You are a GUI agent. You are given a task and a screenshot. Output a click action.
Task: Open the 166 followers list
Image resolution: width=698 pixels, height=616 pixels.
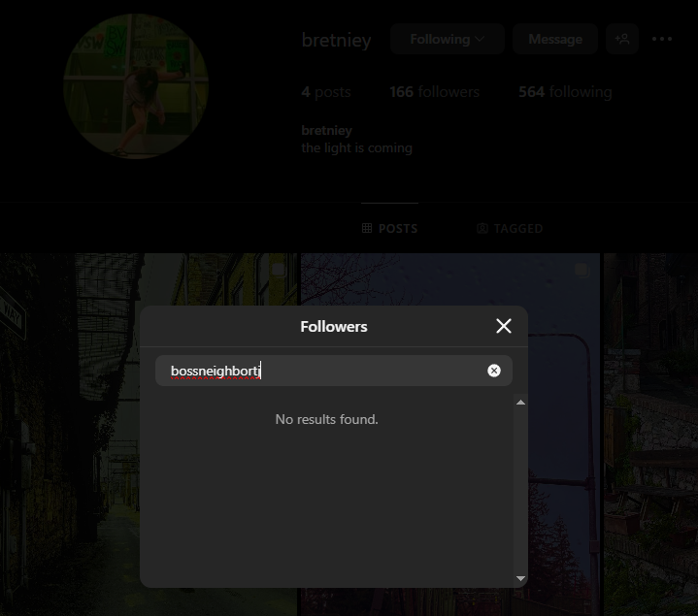click(x=435, y=91)
